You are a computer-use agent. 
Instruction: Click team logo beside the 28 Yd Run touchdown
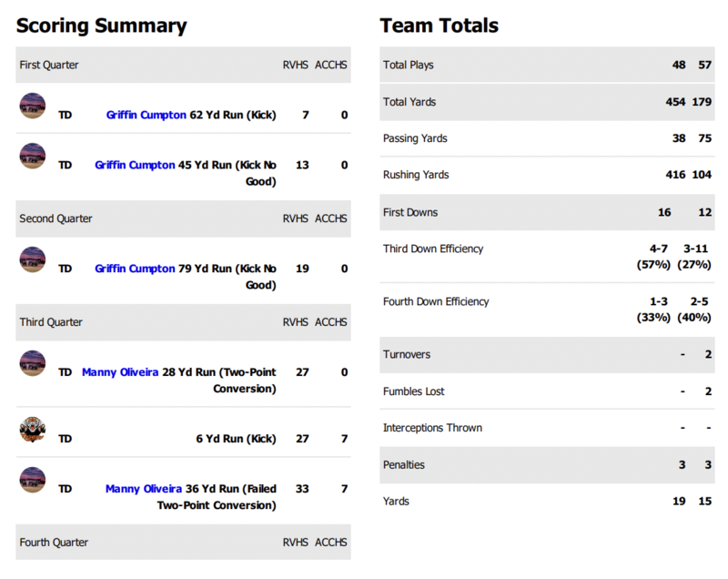pyautogui.click(x=33, y=363)
